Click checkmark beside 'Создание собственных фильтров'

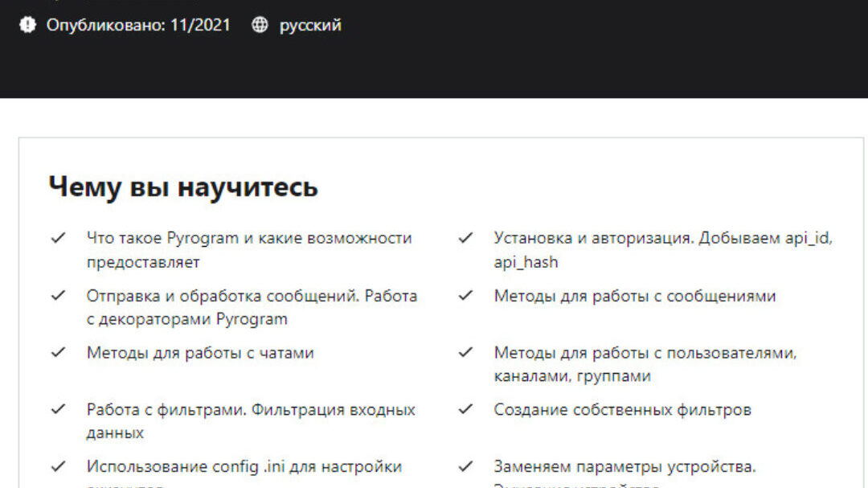[x=465, y=409]
